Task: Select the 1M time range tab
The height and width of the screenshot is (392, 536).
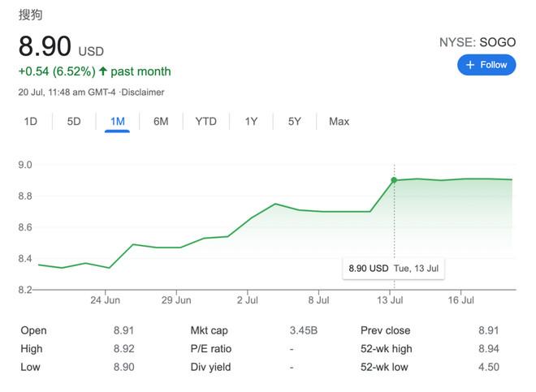Action: coord(117,121)
